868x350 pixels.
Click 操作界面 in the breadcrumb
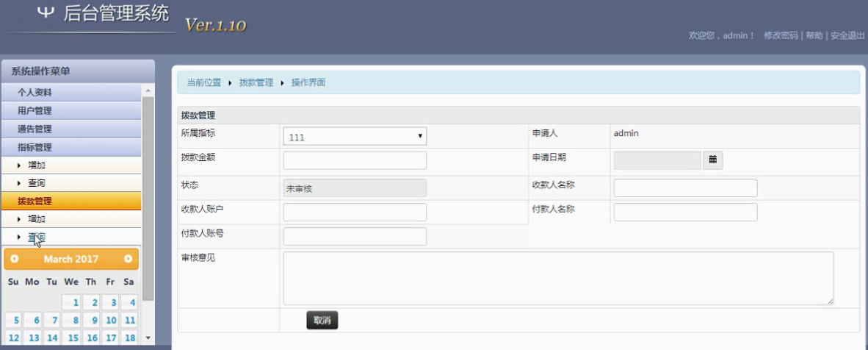click(308, 82)
